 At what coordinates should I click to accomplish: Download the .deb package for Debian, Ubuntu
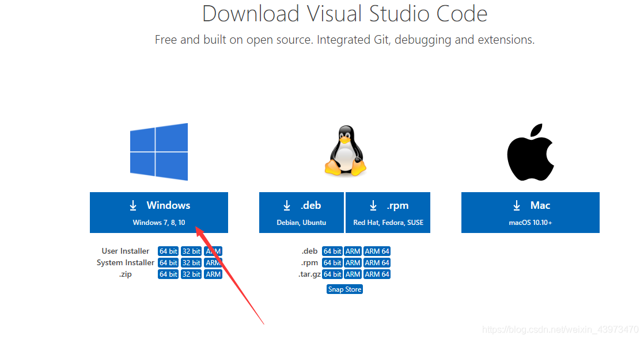(x=301, y=212)
